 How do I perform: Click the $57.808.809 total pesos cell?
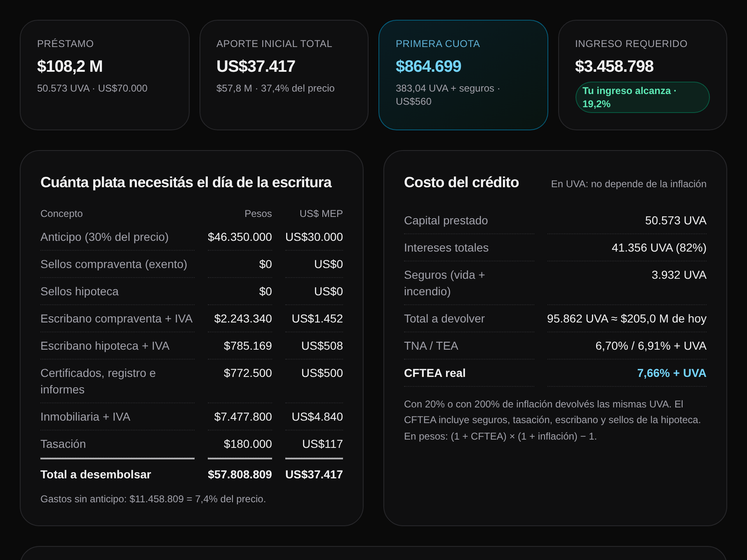tap(240, 475)
